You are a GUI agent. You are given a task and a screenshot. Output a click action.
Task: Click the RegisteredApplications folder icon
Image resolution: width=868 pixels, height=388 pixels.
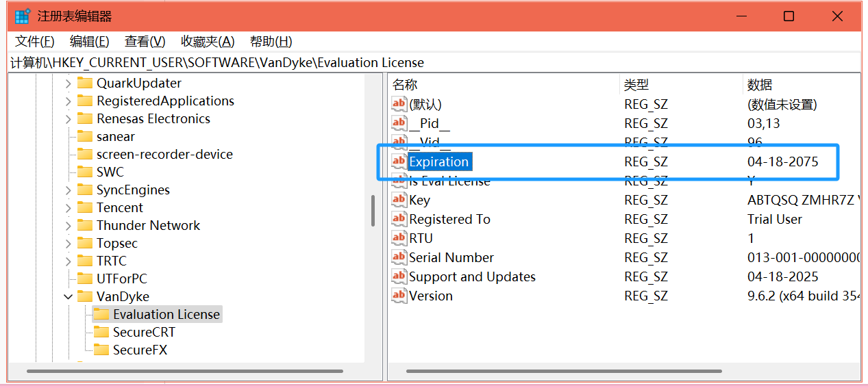point(85,101)
